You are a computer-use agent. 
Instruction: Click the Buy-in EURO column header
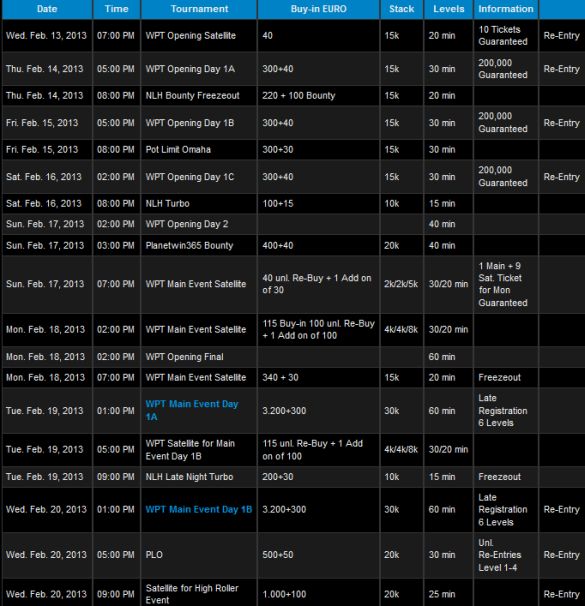point(318,9)
